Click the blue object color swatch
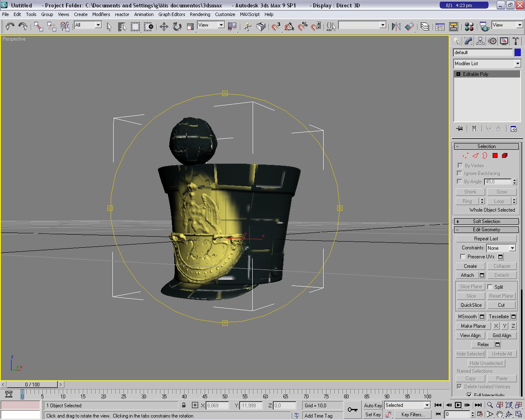525x420 pixels. (518, 52)
